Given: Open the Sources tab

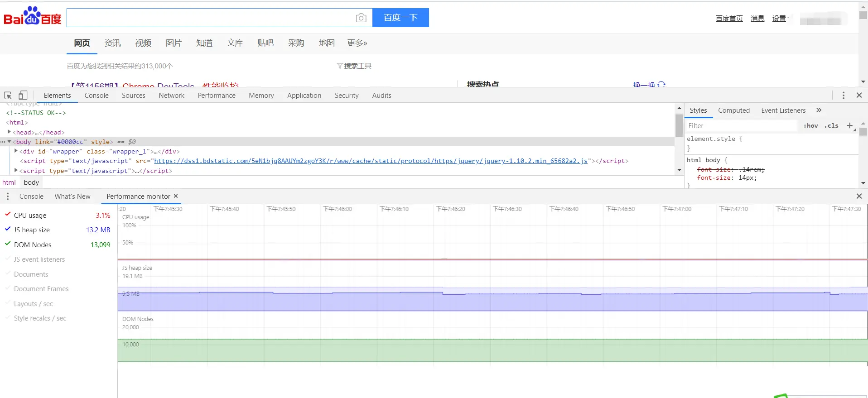Looking at the screenshot, I should (133, 95).
